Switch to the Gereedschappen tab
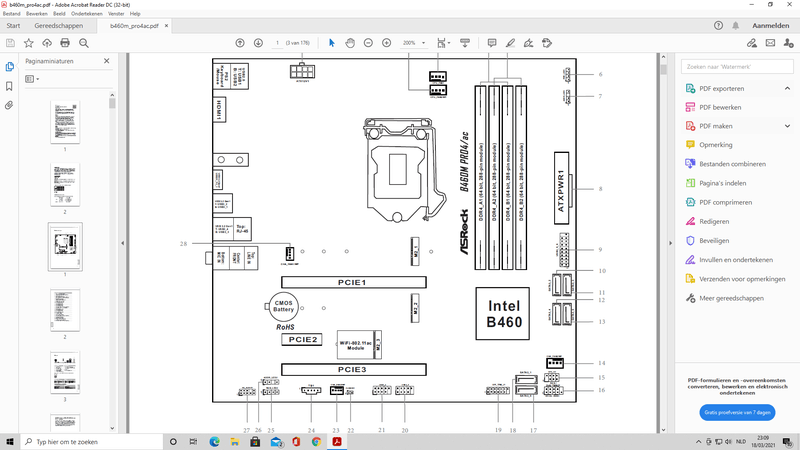This screenshot has height=450, width=800. pos(59,26)
